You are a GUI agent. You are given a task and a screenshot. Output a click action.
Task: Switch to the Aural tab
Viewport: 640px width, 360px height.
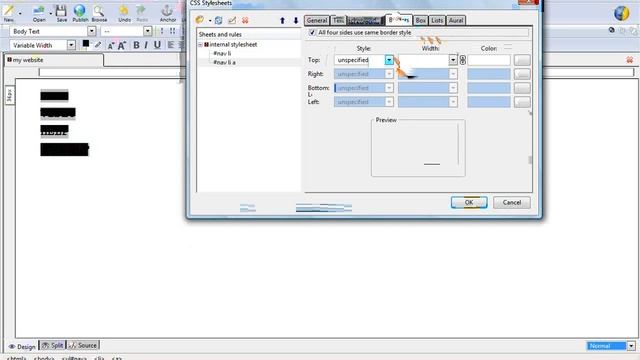[456, 20]
